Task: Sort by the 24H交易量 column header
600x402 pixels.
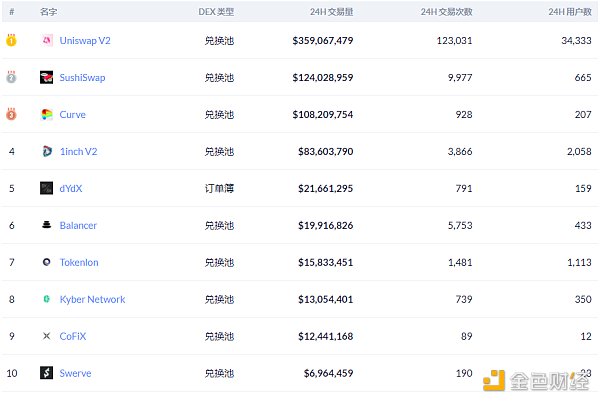Action: [x=331, y=12]
